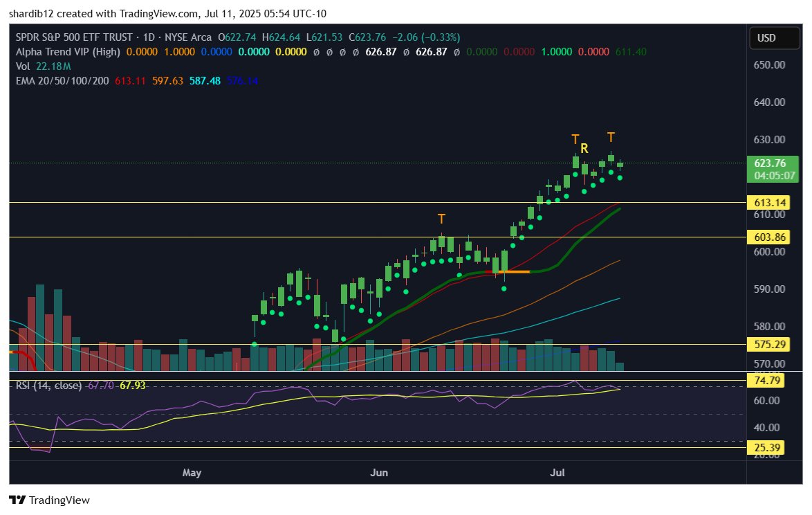Screen dimensions: 812x515
Task: Click the 74.79 RSI level label
Action: pos(766,381)
